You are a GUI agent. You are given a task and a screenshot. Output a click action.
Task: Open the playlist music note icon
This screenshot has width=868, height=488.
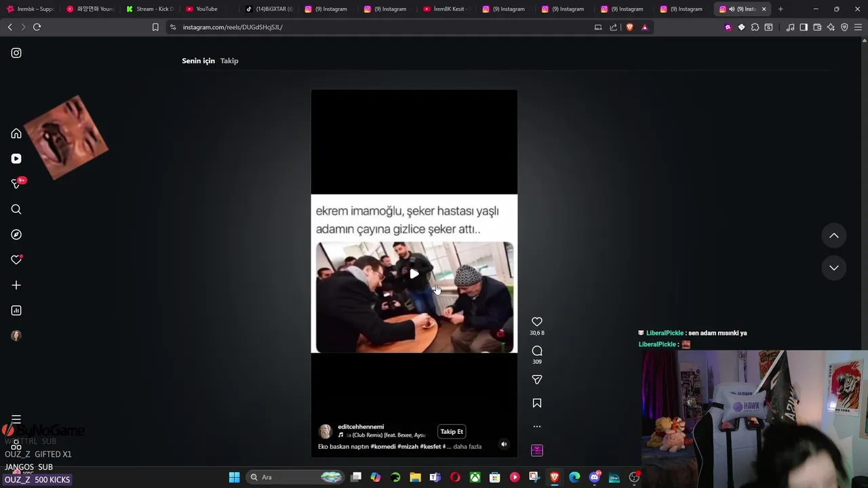(x=790, y=27)
